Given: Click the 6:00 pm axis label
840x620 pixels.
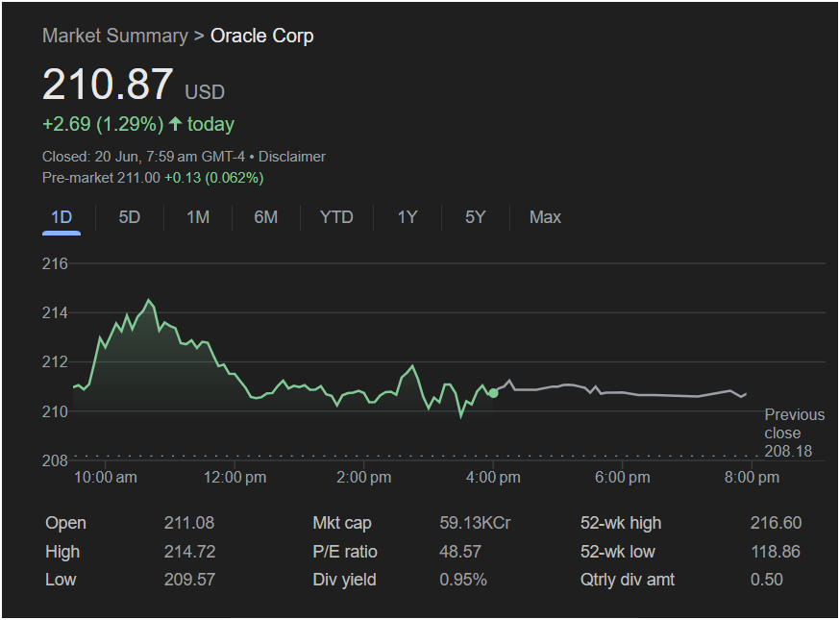Looking at the screenshot, I should [623, 478].
